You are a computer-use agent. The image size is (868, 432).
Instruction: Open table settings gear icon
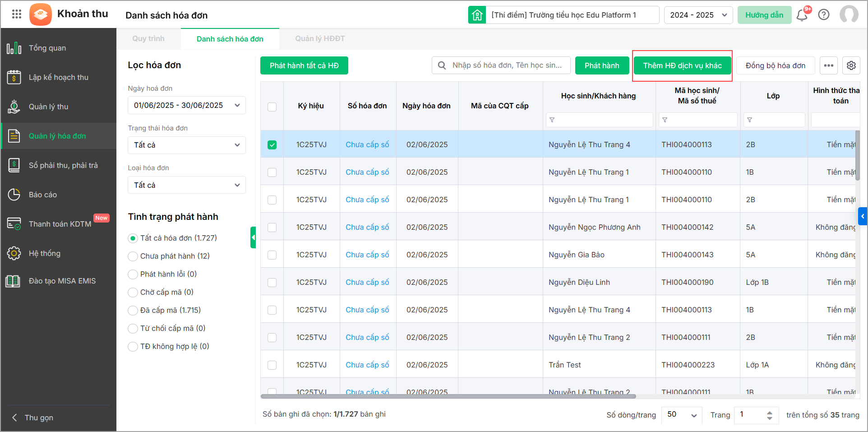coord(851,65)
